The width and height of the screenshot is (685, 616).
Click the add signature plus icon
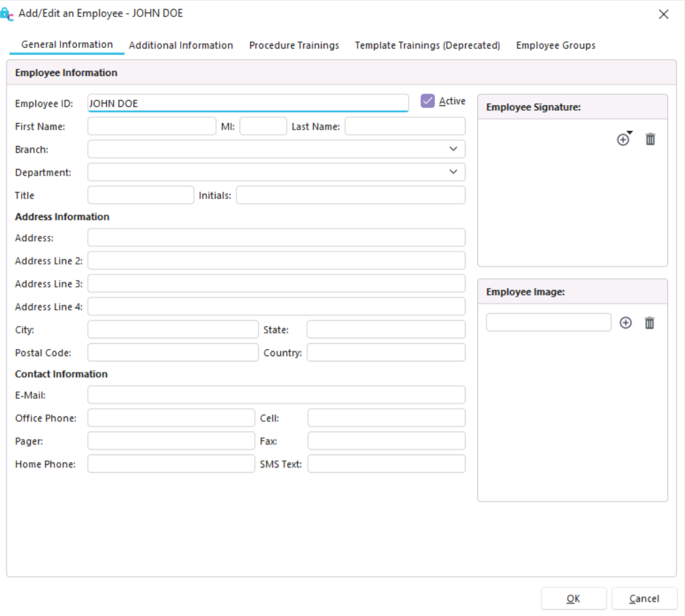pos(623,139)
